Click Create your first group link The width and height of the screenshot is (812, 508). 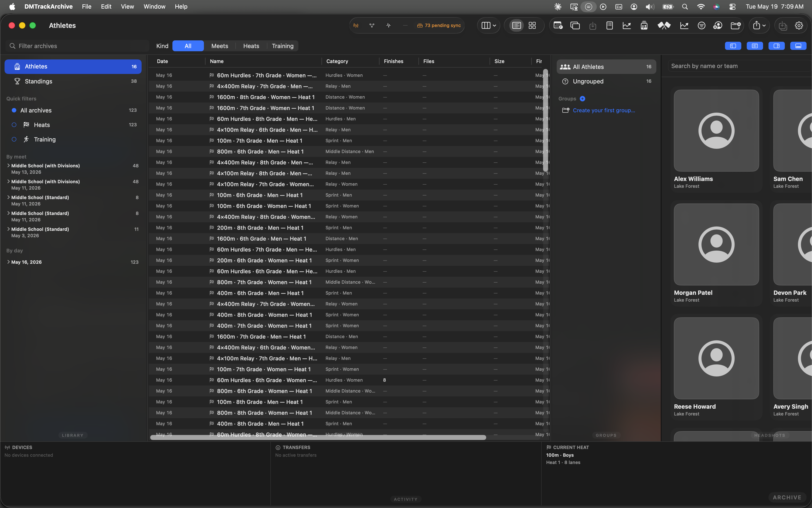(x=604, y=110)
